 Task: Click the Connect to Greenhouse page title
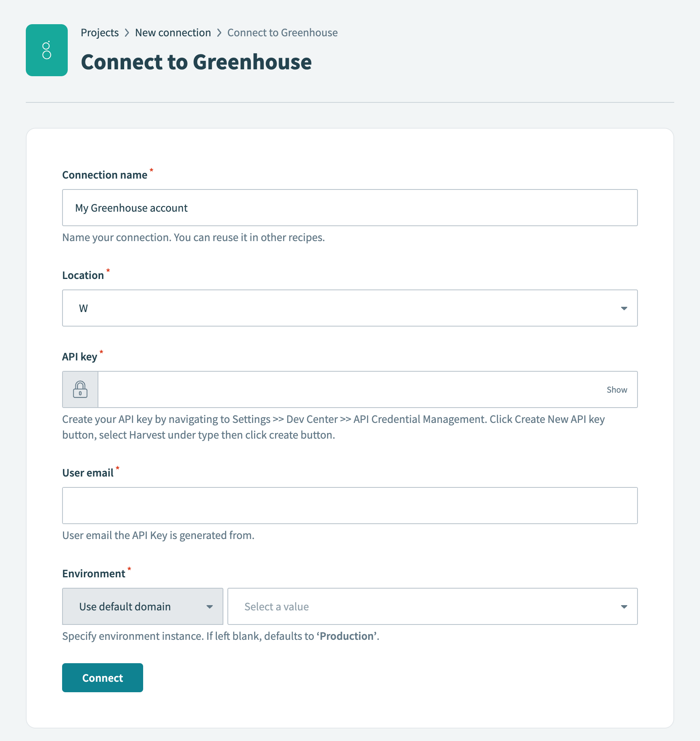(x=196, y=61)
